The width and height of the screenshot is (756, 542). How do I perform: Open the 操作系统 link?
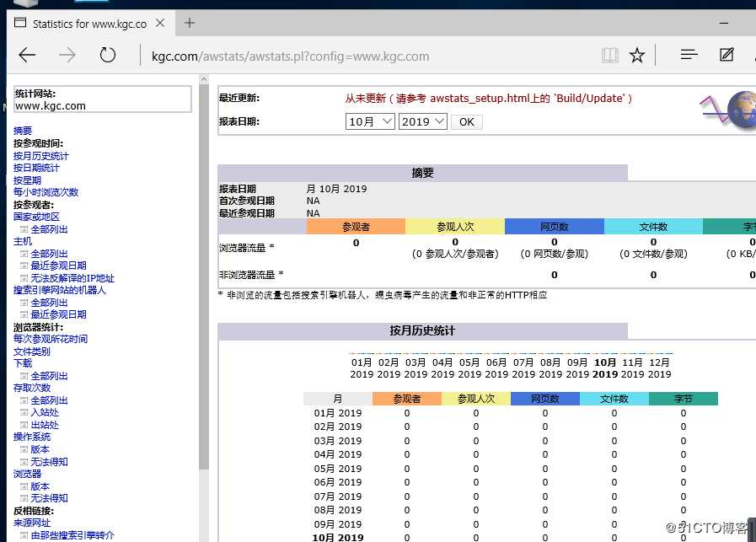pos(32,437)
